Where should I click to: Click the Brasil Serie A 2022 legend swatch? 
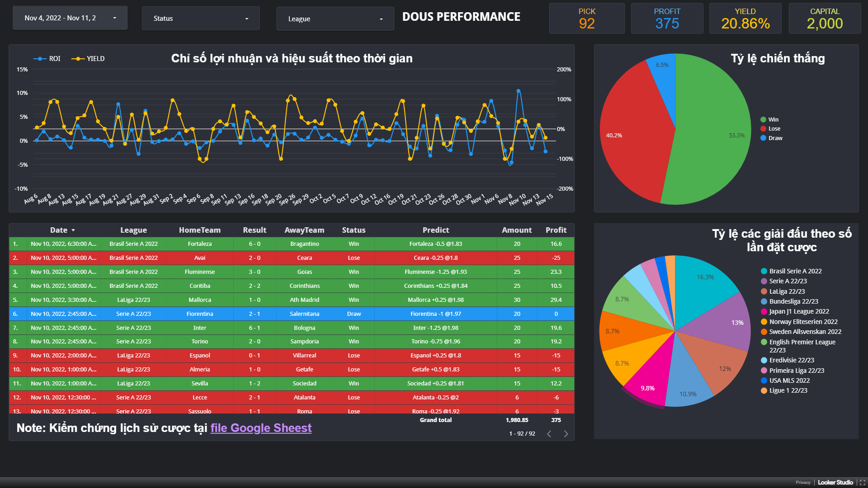[764, 271]
